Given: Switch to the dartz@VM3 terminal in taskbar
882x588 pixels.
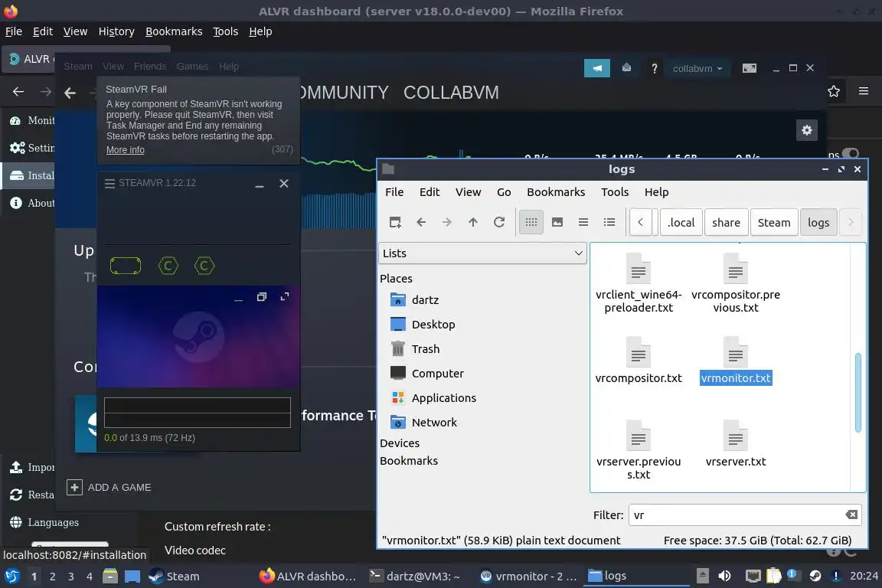Looking at the screenshot, I should coord(414,577).
